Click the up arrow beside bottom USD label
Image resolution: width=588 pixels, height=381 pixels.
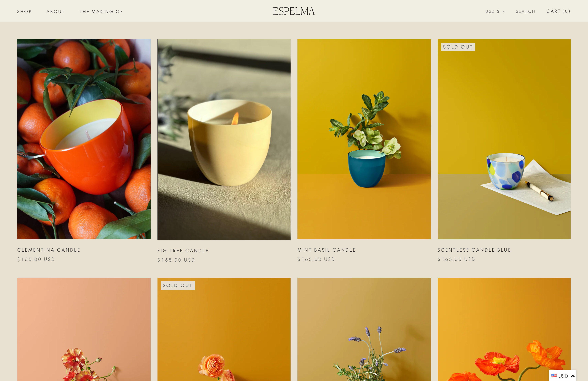coord(573,376)
